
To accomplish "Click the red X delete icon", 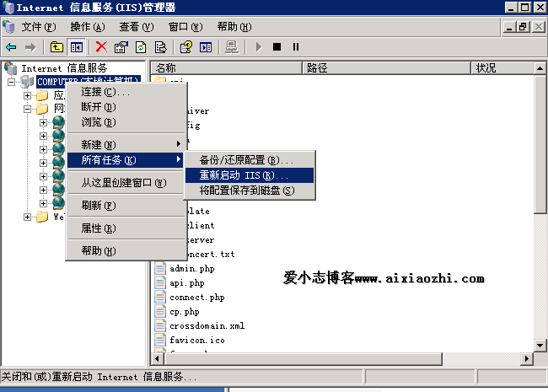I will coord(101,47).
